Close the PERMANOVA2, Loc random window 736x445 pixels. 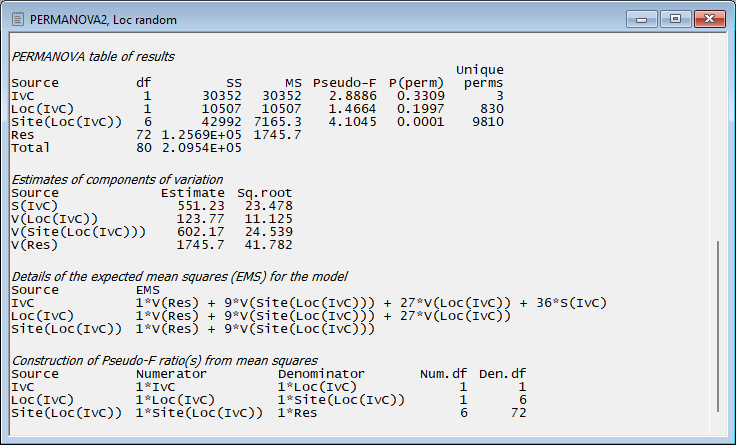[707, 18]
